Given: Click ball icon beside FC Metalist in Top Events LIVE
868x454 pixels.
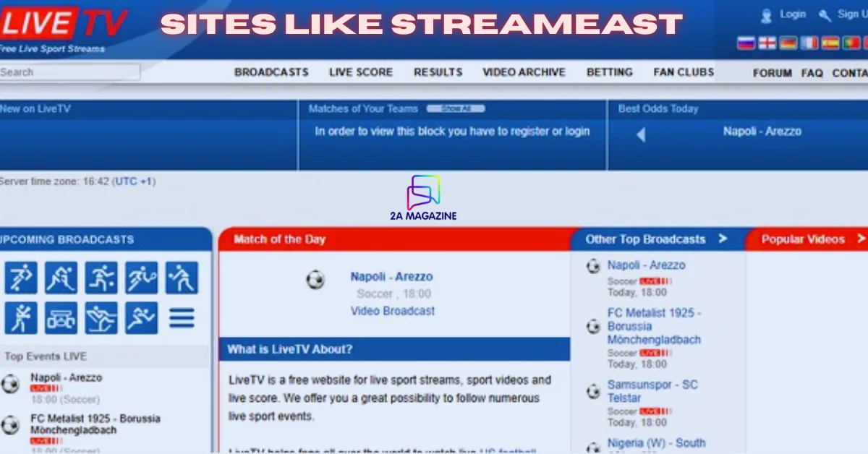Looking at the screenshot, I should (10, 425).
